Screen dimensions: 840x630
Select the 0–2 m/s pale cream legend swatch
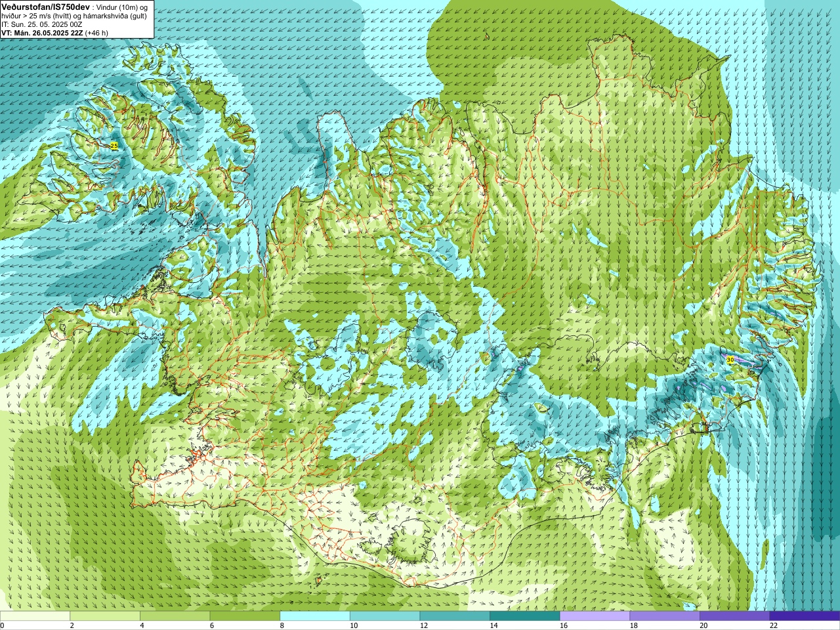35,616
